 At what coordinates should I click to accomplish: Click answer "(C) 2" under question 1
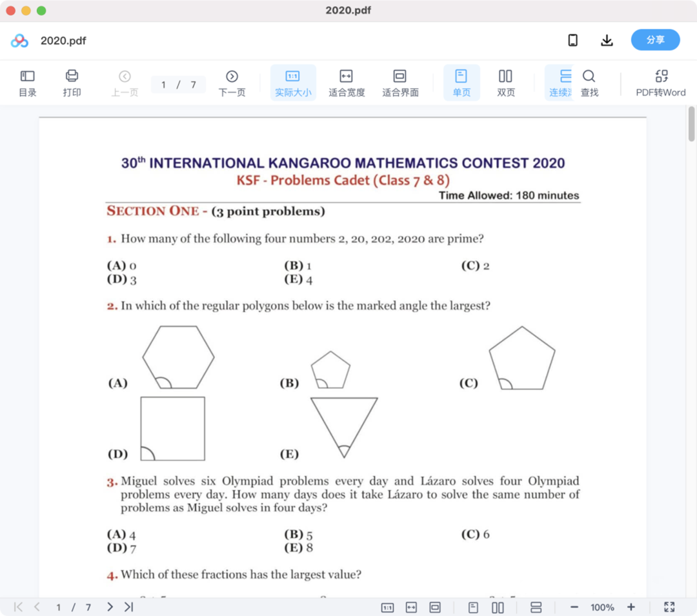coord(475,266)
